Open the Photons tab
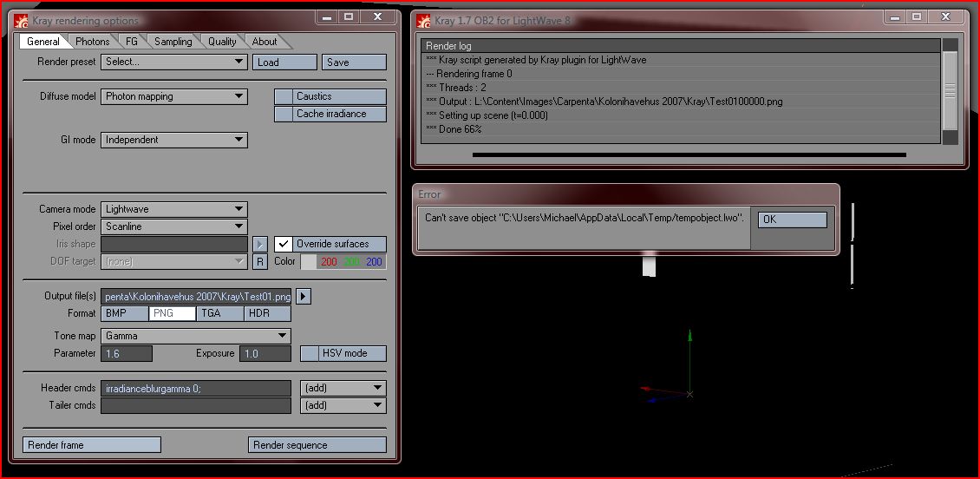 [93, 42]
